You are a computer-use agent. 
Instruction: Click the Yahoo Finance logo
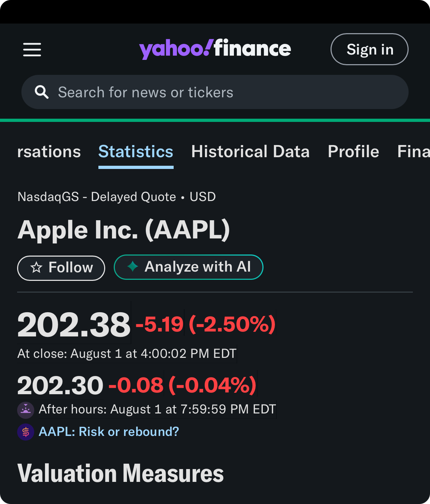[215, 49]
